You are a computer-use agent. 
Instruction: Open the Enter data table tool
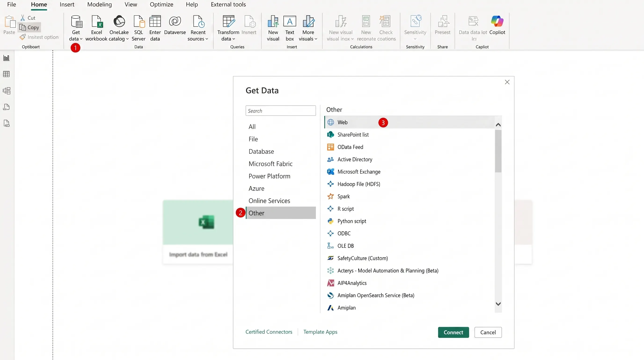155,28
